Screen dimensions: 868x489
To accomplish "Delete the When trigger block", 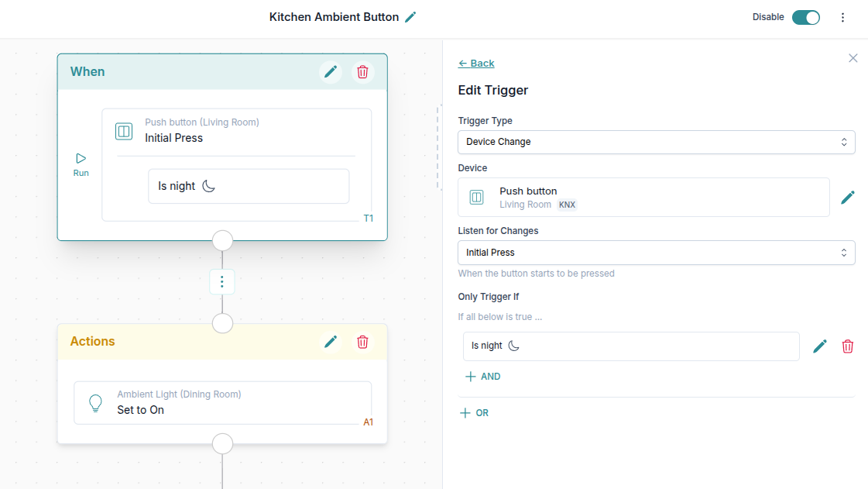I will coord(362,72).
